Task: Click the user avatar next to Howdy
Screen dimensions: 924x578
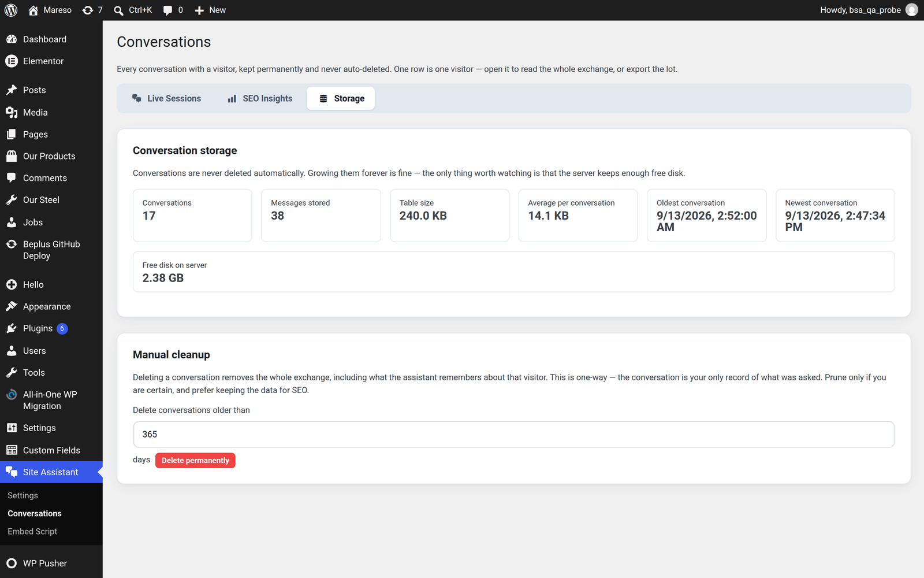Action: click(x=912, y=10)
